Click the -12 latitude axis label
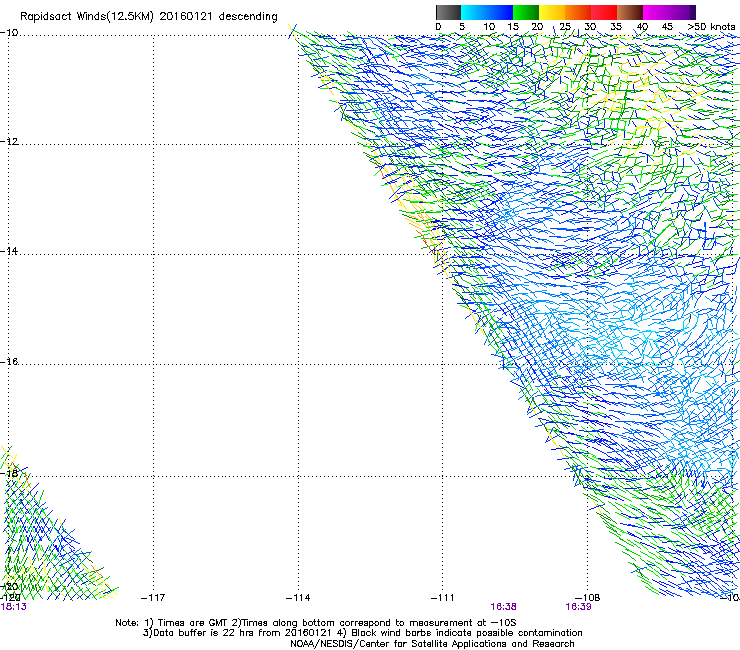Viewport: 740px width, 650px height. 9,142
